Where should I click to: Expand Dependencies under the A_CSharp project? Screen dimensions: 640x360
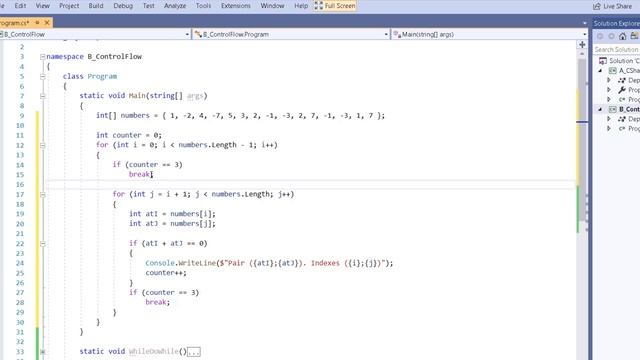point(609,80)
